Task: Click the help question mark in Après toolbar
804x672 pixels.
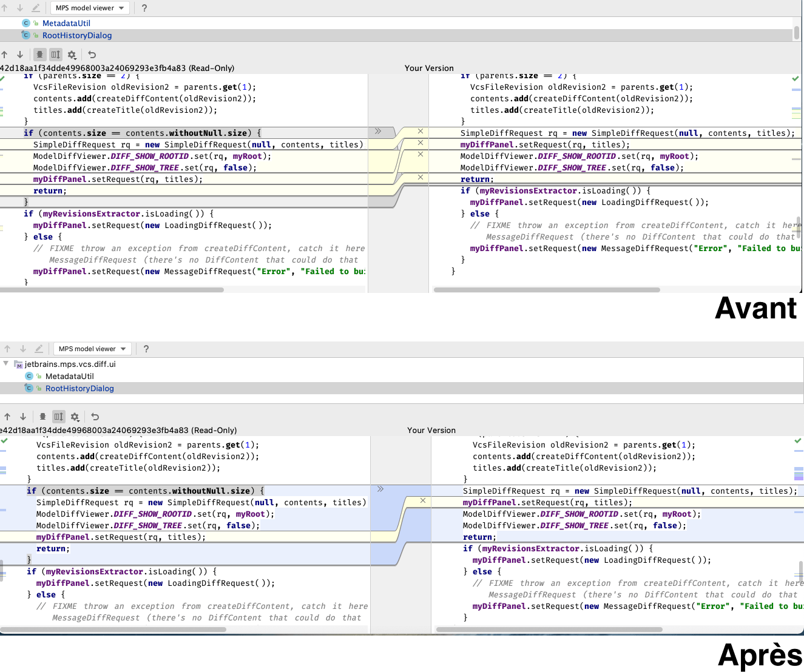Action: (146, 349)
